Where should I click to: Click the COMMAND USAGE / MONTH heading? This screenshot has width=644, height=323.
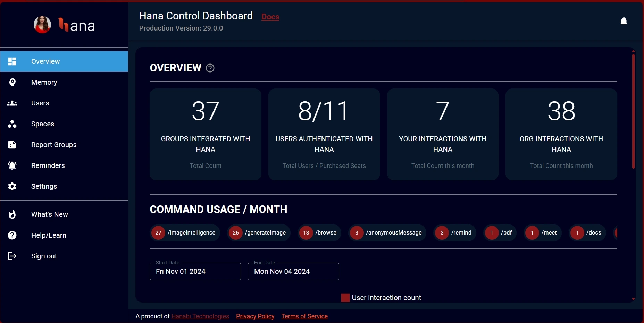(218, 210)
